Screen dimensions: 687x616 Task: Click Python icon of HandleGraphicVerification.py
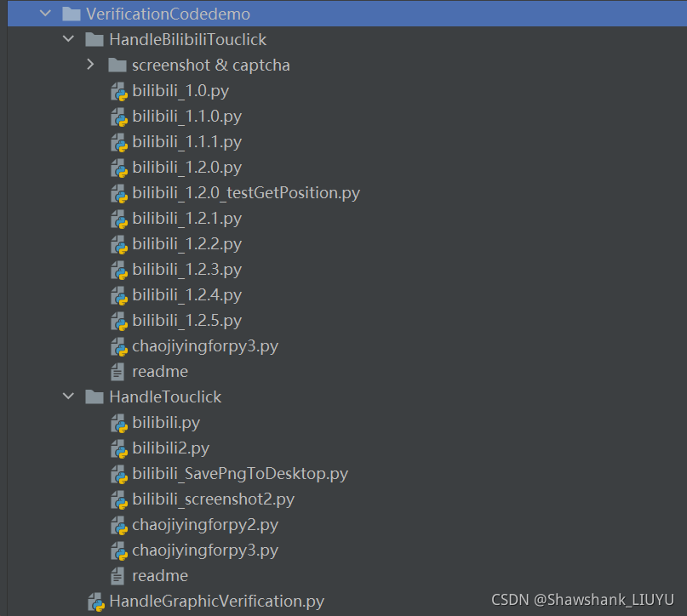(x=96, y=602)
